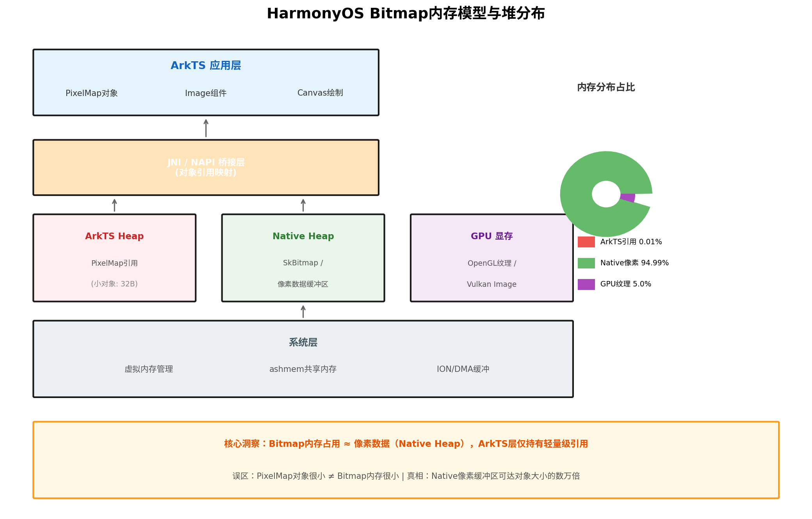Click the 系统层 heading
The width and height of the screenshot is (812, 519).
[x=303, y=343]
